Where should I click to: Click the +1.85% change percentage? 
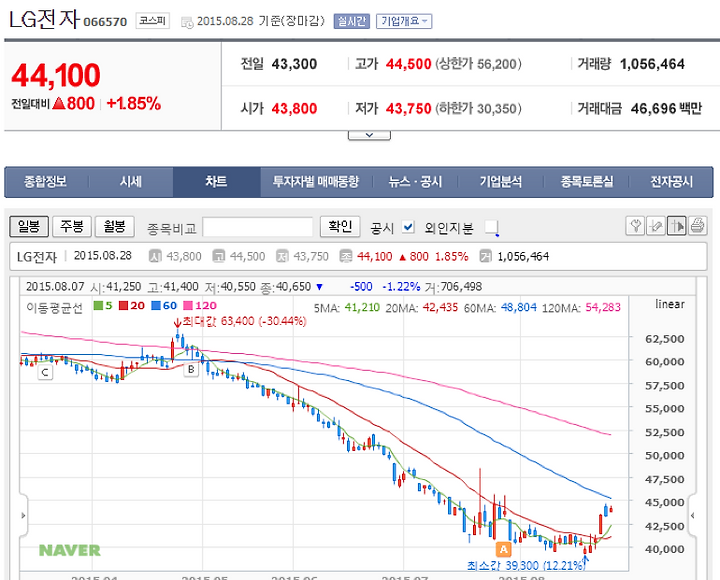coord(134,103)
